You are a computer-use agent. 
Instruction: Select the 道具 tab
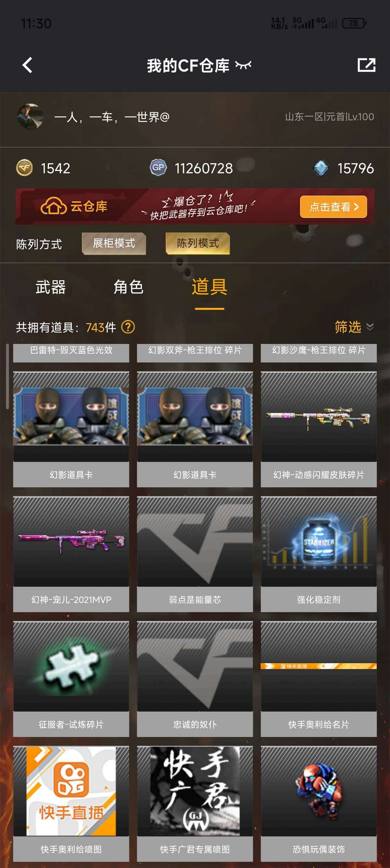209,288
